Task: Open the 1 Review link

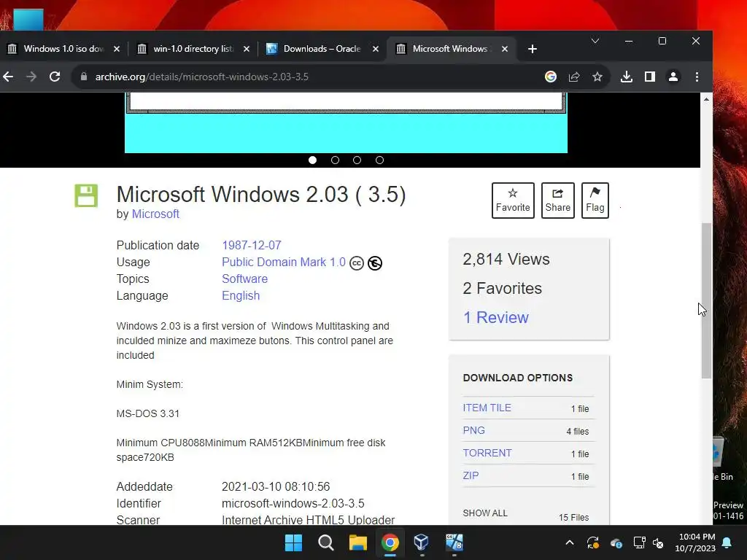Action: click(x=496, y=318)
